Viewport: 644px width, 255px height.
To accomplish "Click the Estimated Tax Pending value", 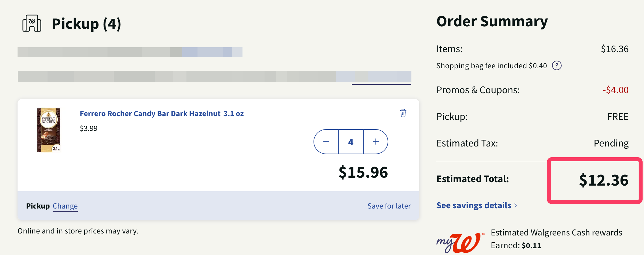I will coord(611,143).
